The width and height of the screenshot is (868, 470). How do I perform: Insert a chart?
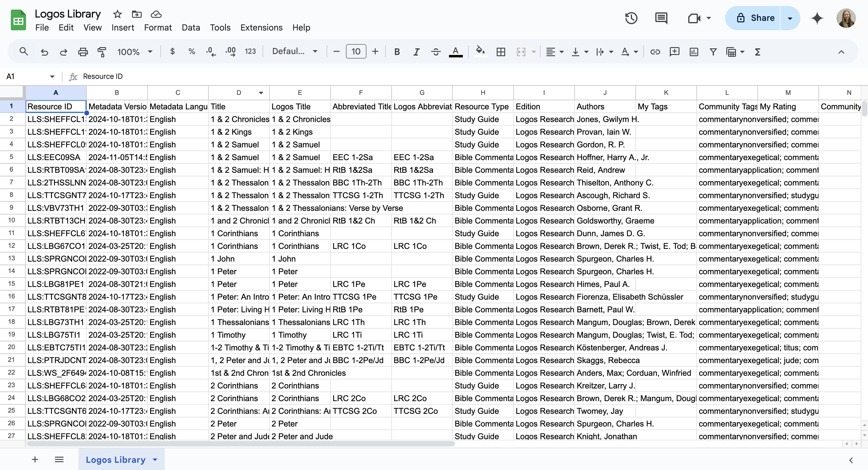click(x=694, y=52)
